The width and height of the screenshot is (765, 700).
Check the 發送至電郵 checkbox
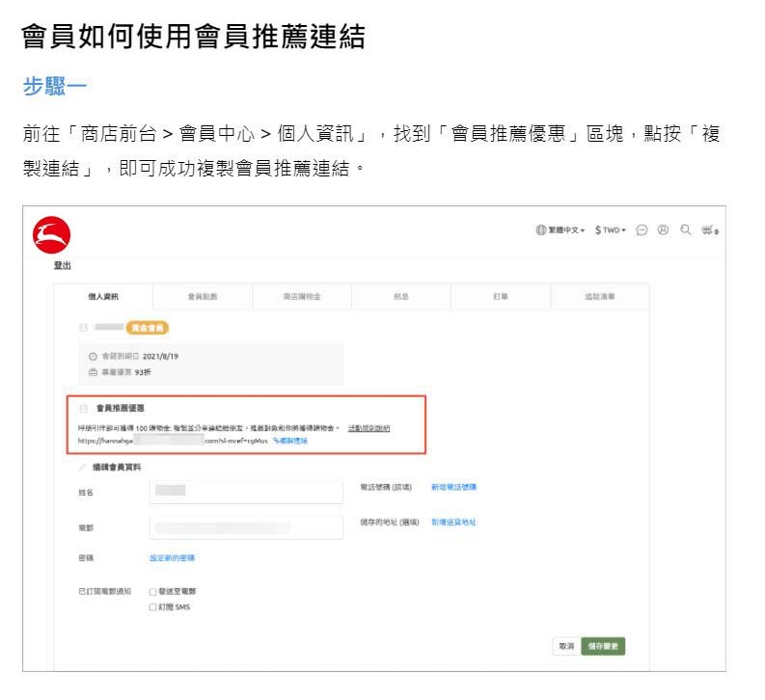152,591
